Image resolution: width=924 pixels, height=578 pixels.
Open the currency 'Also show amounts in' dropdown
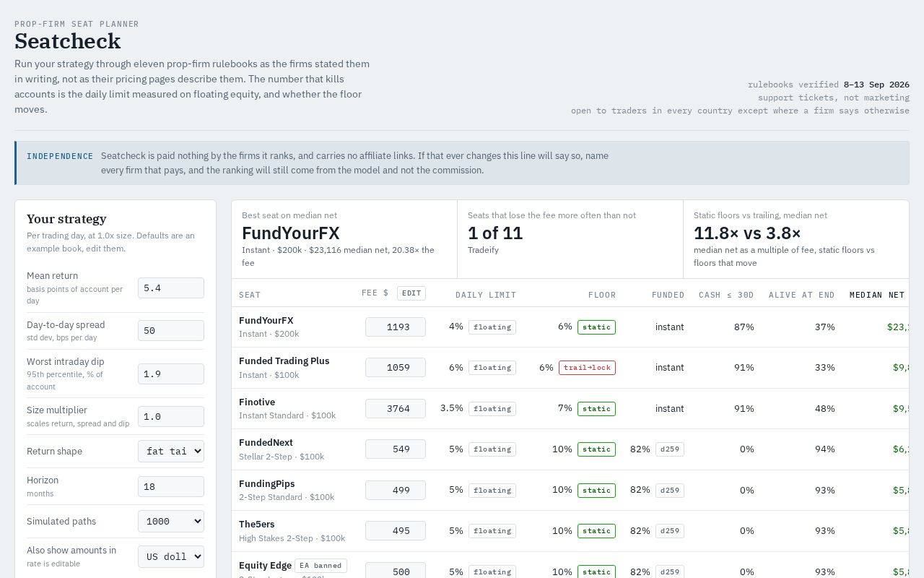coord(171,556)
